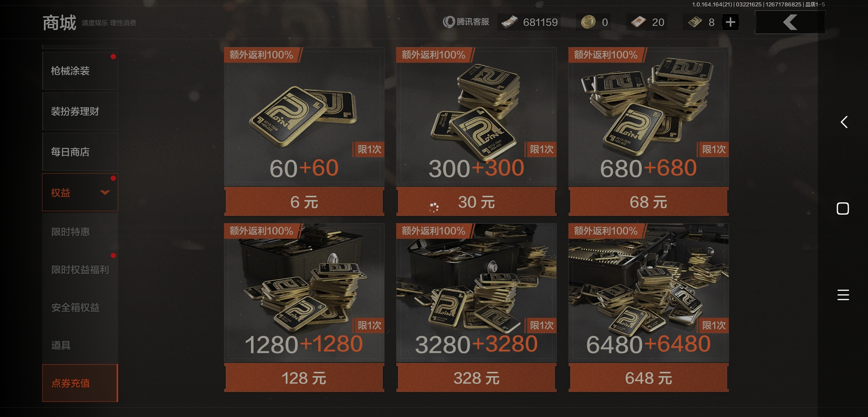Open the 枪械涂装 category

[x=80, y=71]
